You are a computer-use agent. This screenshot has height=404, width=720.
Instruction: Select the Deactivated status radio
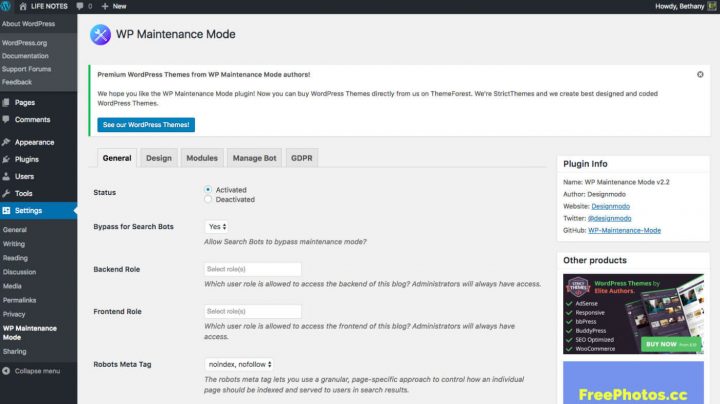pyautogui.click(x=208, y=199)
